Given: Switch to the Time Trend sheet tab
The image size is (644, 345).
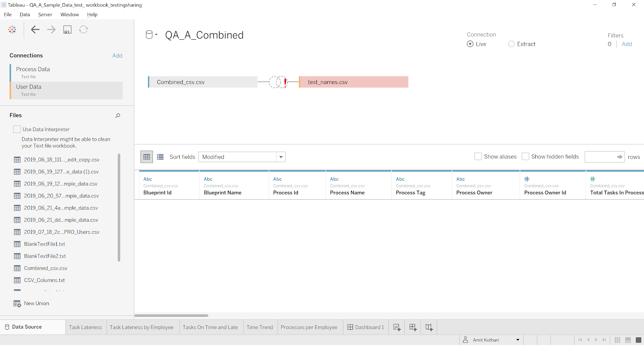Looking at the screenshot, I should (260, 327).
